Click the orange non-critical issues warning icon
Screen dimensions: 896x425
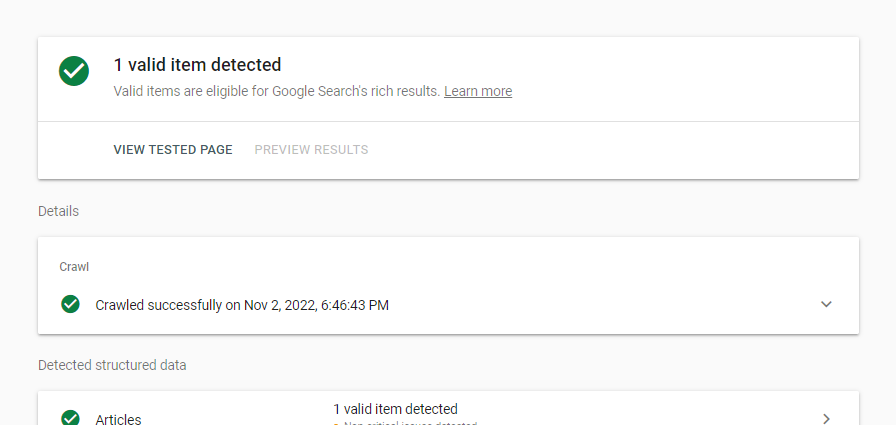(x=336, y=424)
